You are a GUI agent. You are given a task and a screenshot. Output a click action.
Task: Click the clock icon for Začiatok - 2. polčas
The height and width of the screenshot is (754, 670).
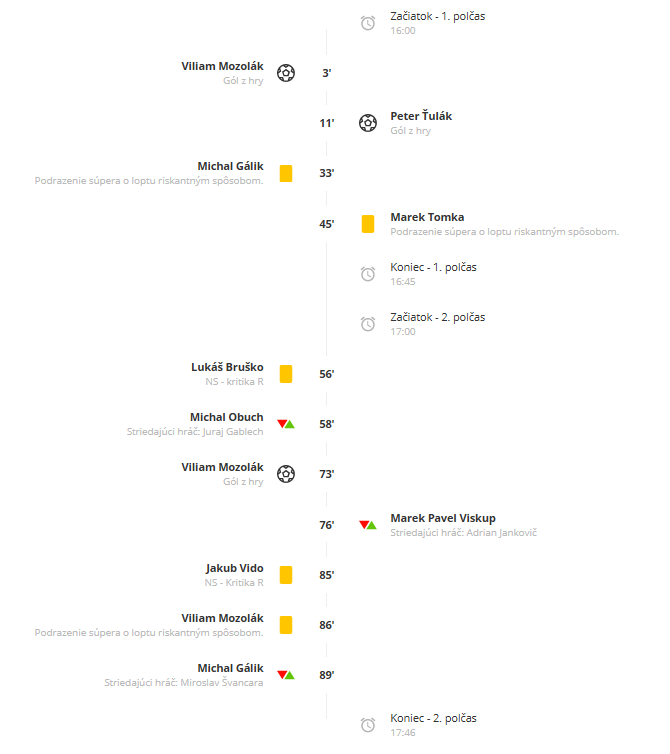click(x=368, y=324)
